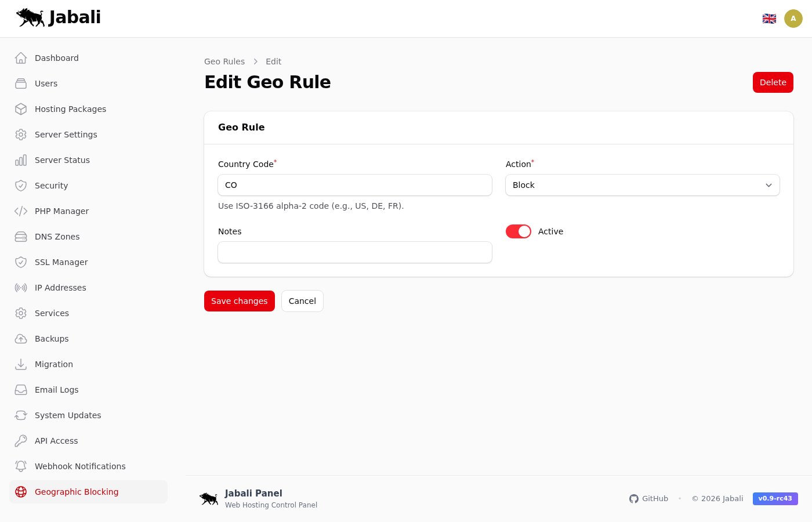Follow the Geo Rules breadcrumb link
812x522 pixels.
pos(224,61)
